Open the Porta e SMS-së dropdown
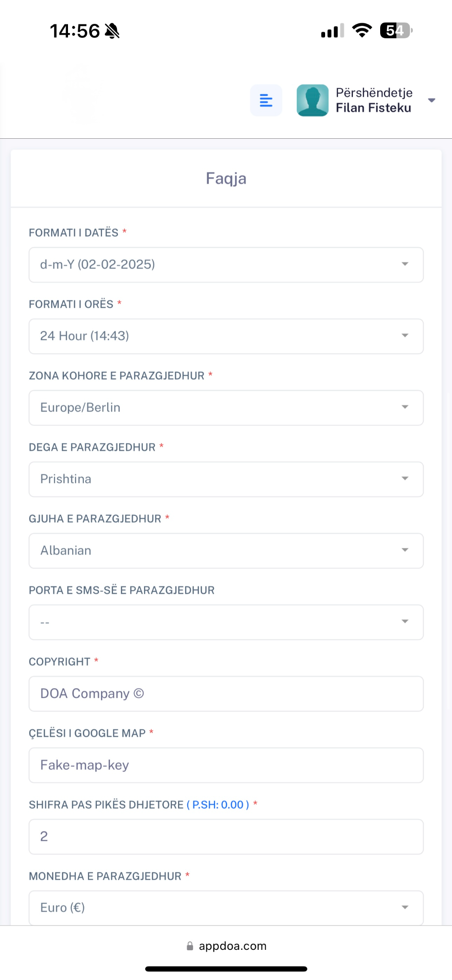 (226, 622)
